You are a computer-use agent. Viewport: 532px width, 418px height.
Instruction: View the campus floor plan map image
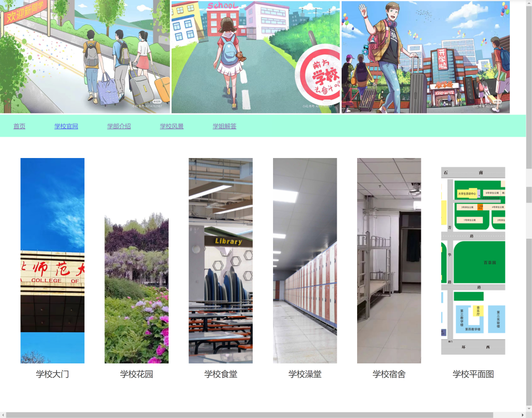pos(473,261)
